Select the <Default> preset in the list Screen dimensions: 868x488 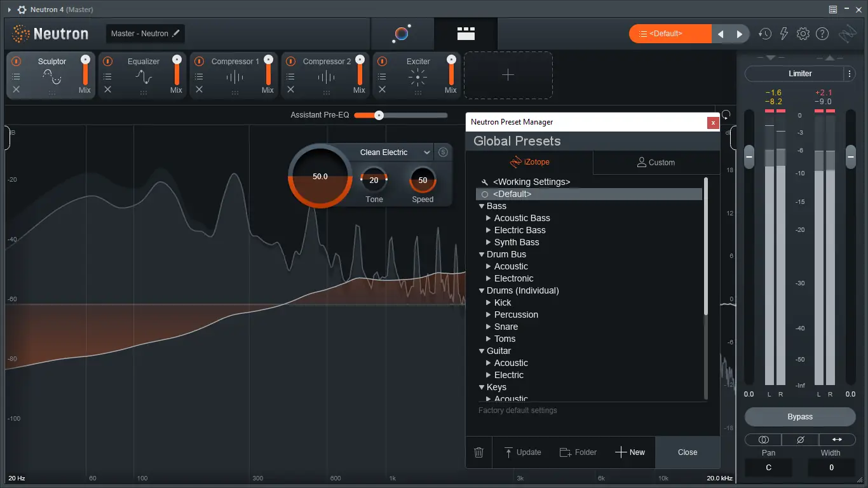pyautogui.click(x=589, y=194)
